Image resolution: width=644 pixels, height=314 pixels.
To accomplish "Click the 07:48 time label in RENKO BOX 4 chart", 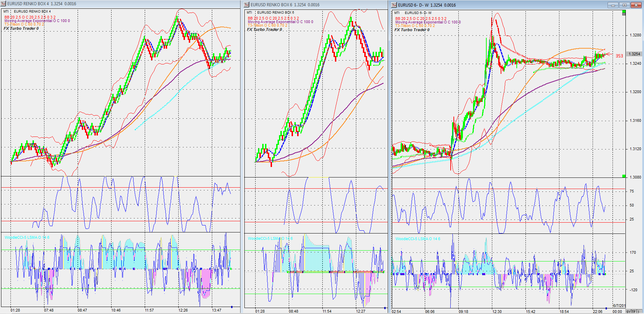I will pyautogui.click(x=49, y=310).
